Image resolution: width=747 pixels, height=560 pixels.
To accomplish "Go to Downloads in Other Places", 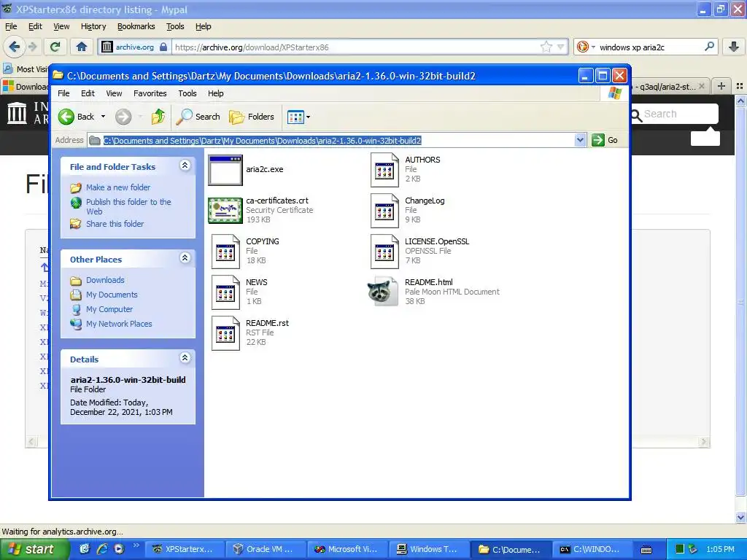I will click(105, 280).
